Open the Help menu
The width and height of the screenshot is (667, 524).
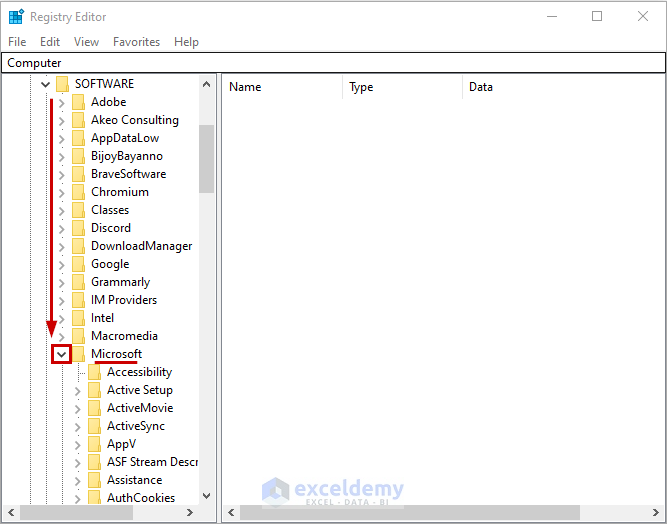(186, 42)
